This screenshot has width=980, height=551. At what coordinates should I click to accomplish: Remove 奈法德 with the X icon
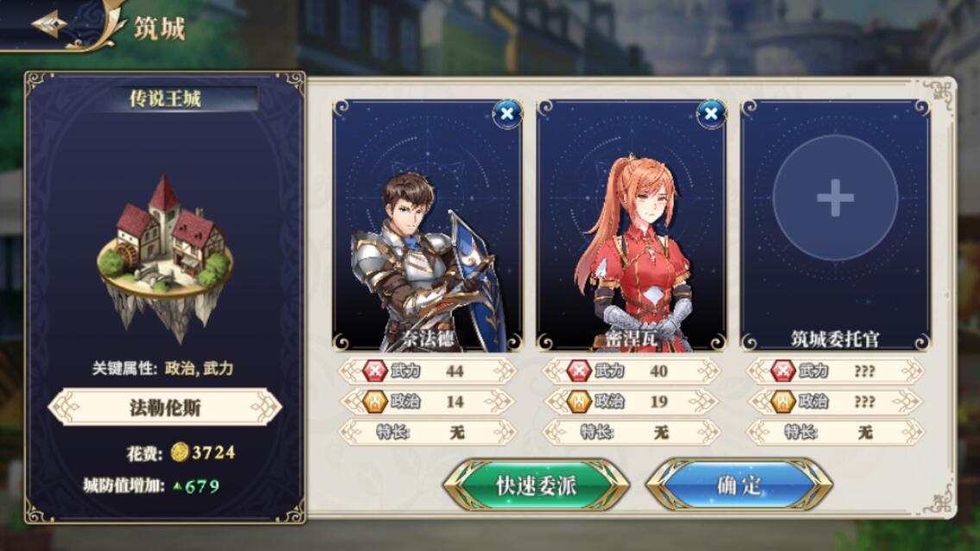pos(507,114)
